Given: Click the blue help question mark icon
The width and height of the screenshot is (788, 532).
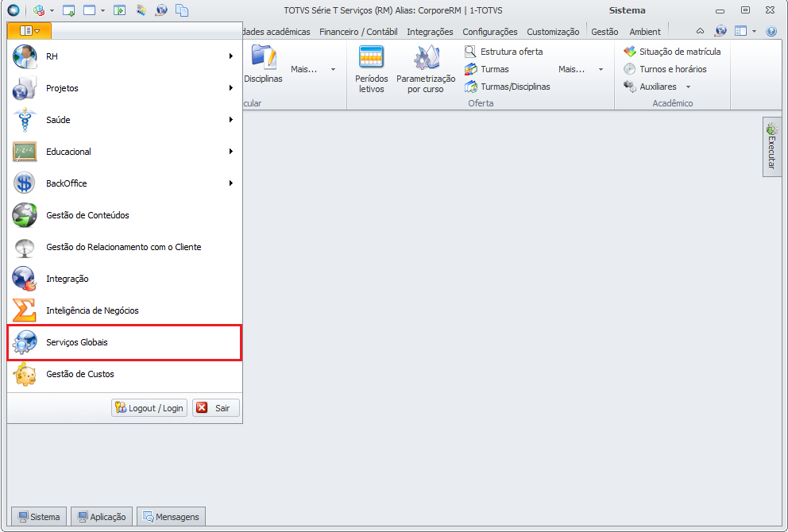Looking at the screenshot, I should pyautogui.click(x=771, y=31).
